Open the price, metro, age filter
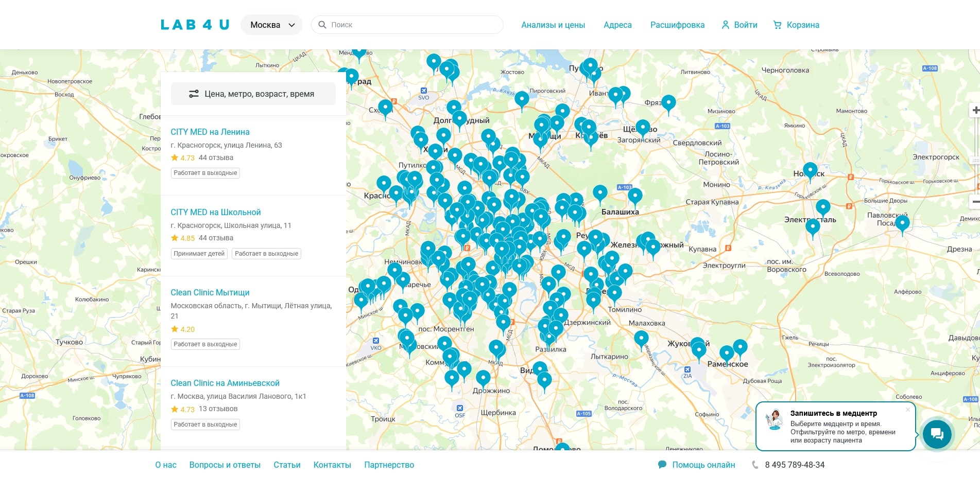Image resolution: width=980 pixels, height=477 pixels. pos(253,94)
